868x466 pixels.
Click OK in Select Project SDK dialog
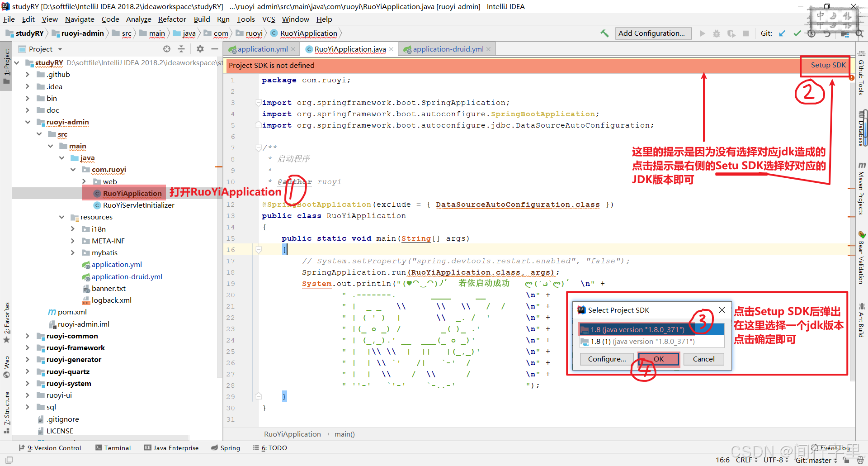[x=659, y=359]
